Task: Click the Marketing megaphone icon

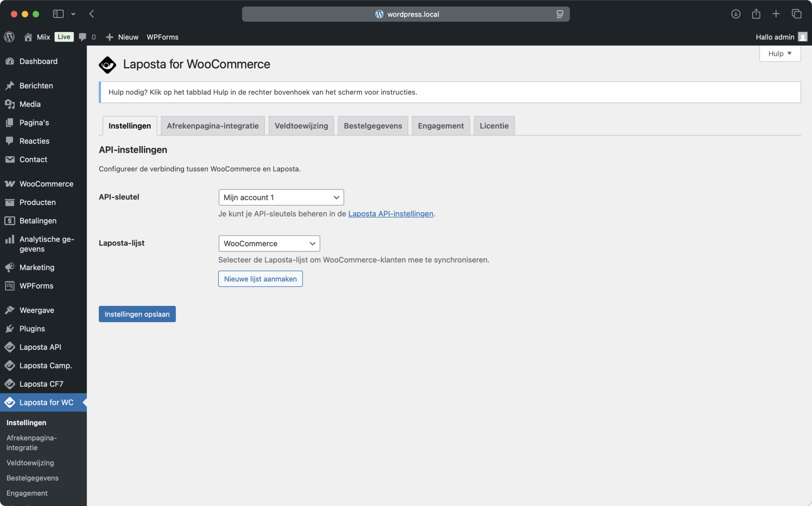Action: point(10,267)
